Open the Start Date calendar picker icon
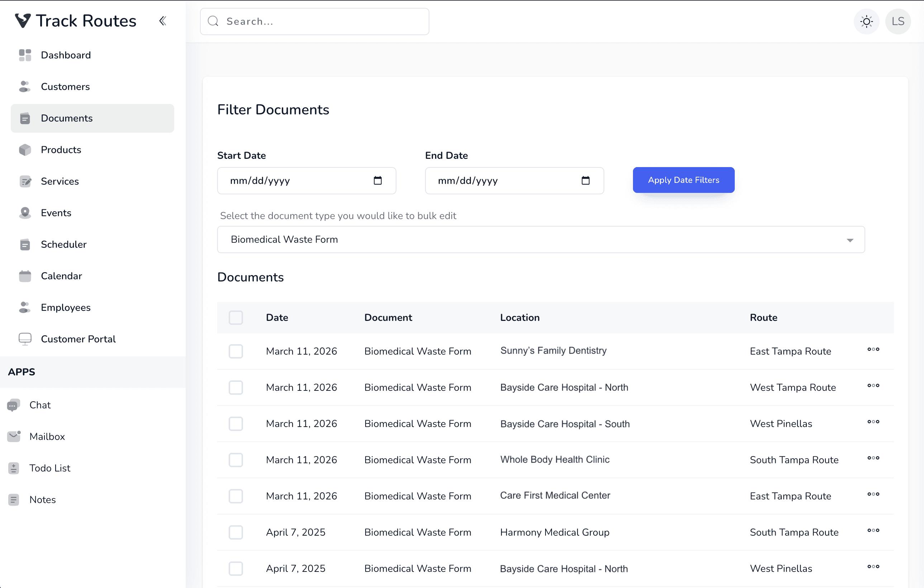Viewport: 924px width, 588px height. [377, 180]
